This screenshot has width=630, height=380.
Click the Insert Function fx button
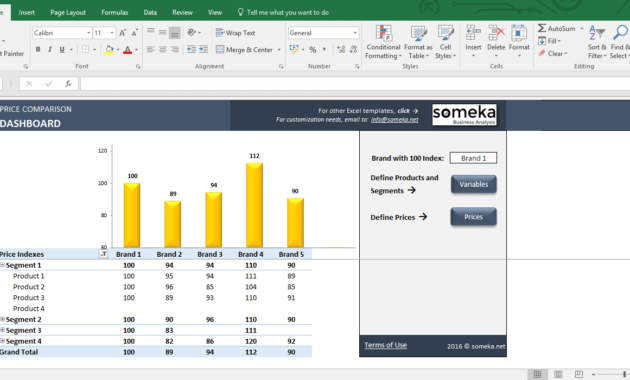pos(68,84)
